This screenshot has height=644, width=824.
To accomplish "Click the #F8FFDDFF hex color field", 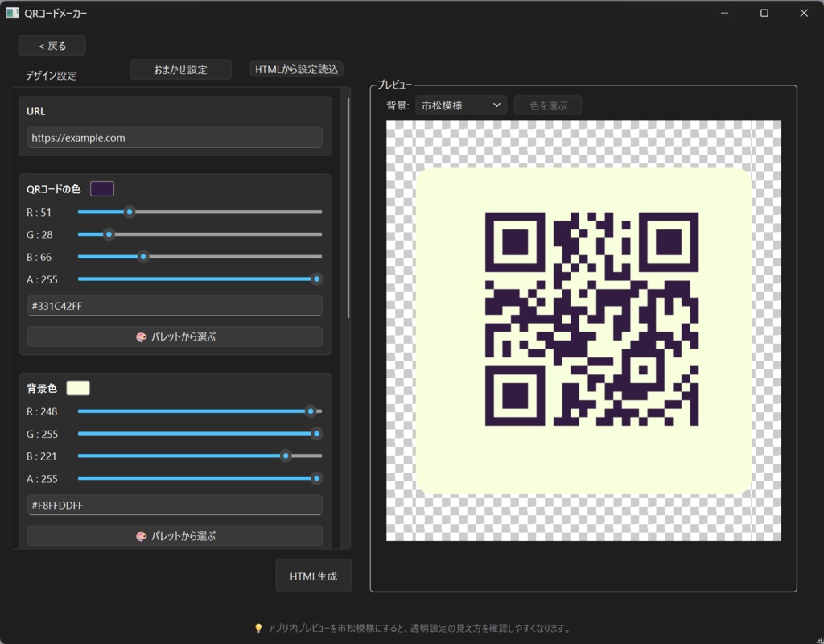I will pyautogui.click(x=175, y=506).
